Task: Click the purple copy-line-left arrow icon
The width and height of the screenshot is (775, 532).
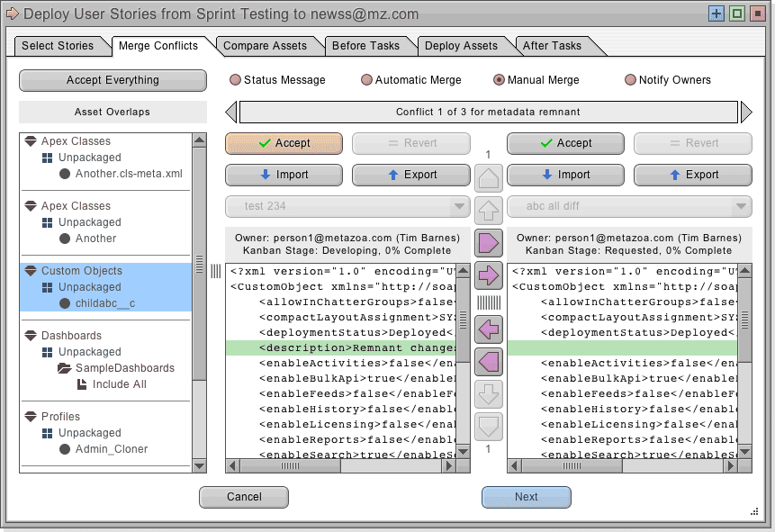Action: tap(489, 329)
